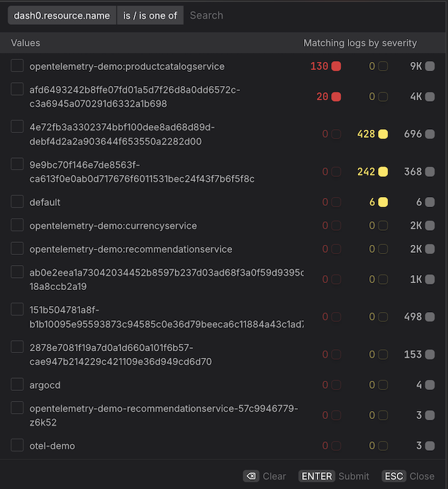Tick the default resource checkbox
This screenshot has width=448, height=489.
[17, 202]
